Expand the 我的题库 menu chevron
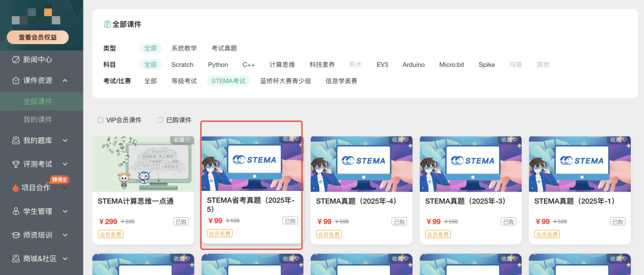The height and width of the screenshot is (275, 644). point(65,141)
